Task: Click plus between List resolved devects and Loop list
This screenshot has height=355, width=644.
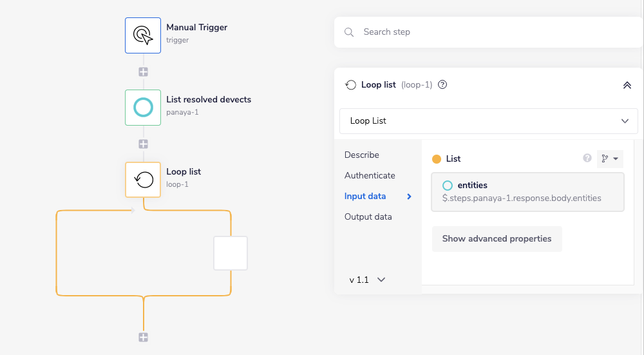Action: pos(144,144)
